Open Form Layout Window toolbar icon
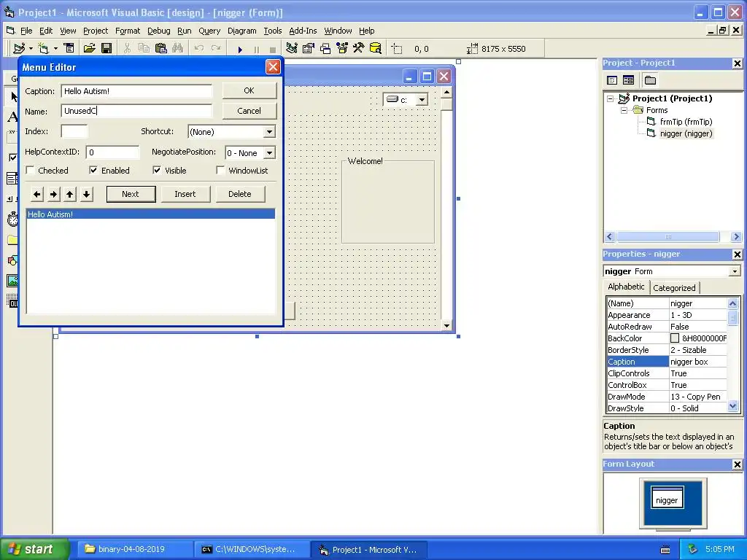Image resolution: width=747 pixels, height=560 pixels. (x=325, y=49)
